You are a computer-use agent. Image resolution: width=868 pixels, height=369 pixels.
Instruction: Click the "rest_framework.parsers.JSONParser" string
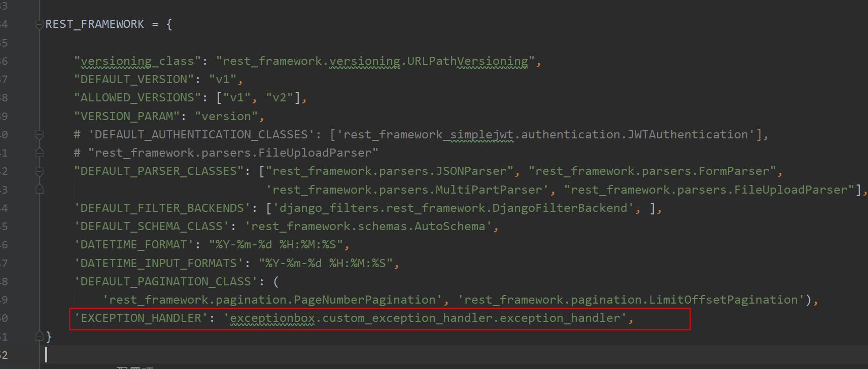[x=390, y=171]
